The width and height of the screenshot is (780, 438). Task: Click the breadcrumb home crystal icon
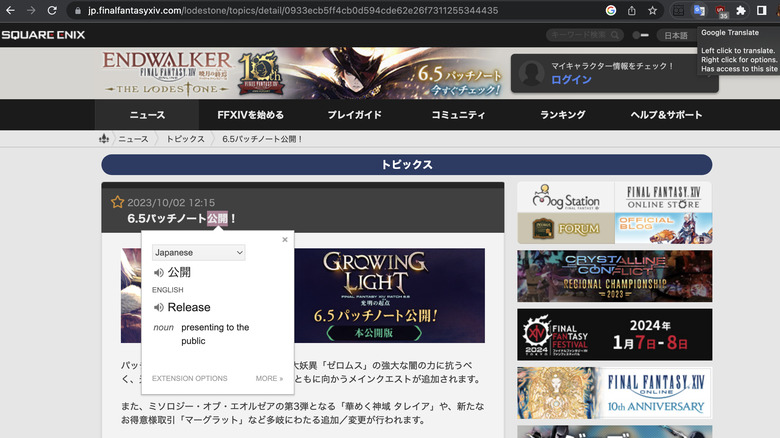coord(103,139)
